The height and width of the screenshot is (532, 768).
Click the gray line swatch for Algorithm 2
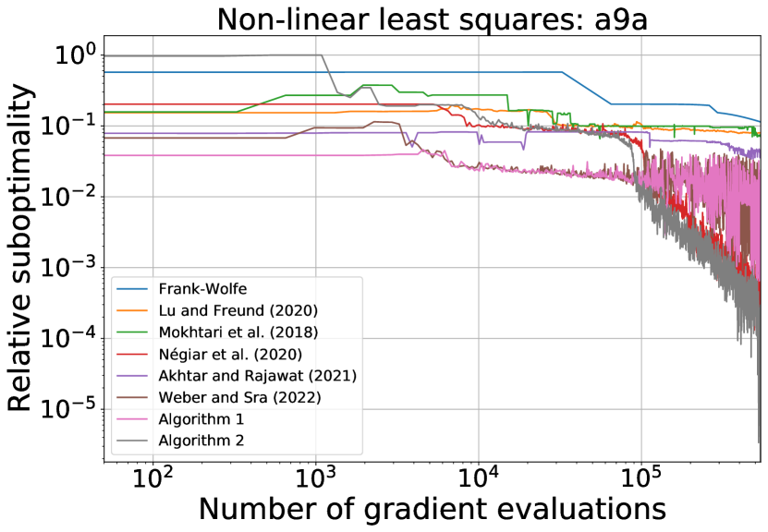[132, 441]
